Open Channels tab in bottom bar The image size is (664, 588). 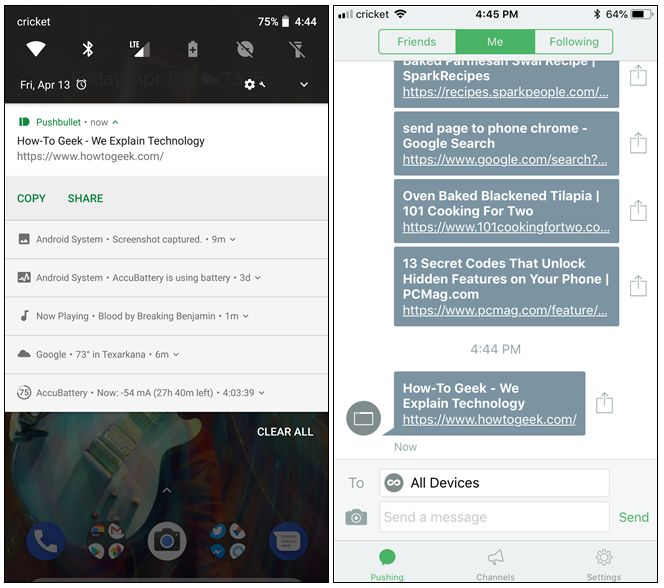(495, 565)
